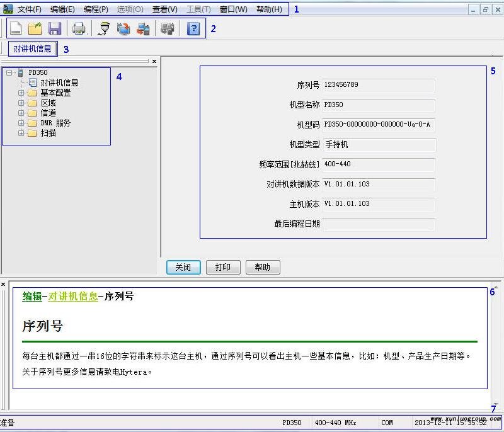Image resolution: width=504 pixels, height=432 pixels.
Task: Click the 扫描 folder icon
Action: (x=32, y=133)
